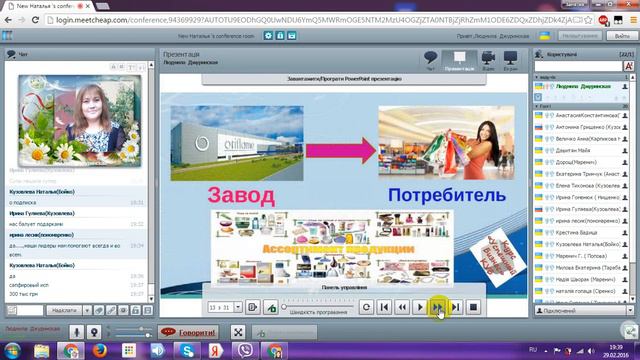Click the eraser icon in chat toolbar
This screenshot has width=640, height=360.
99,311
